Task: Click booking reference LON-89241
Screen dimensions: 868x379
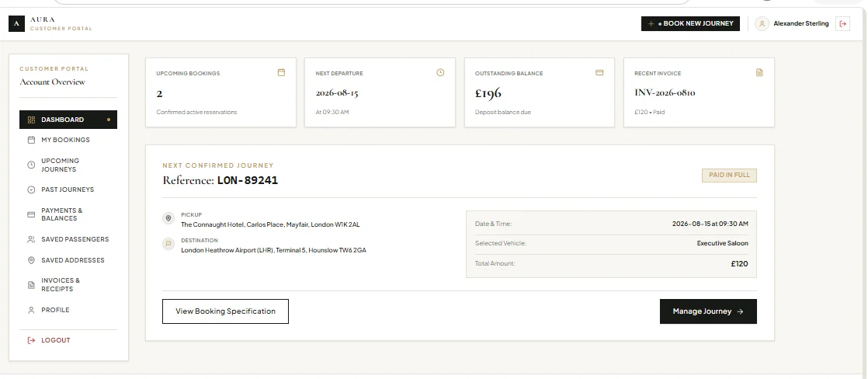Action: (x=248, y=180)
